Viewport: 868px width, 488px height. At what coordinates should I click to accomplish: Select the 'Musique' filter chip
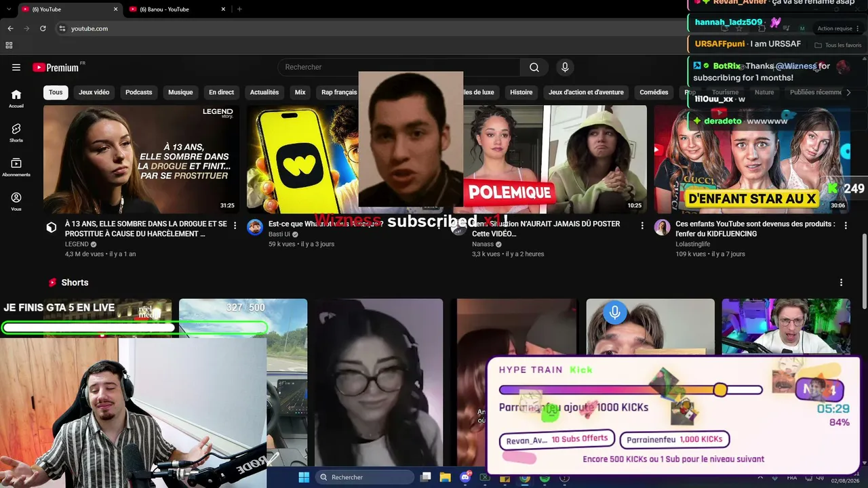[180, 92]
